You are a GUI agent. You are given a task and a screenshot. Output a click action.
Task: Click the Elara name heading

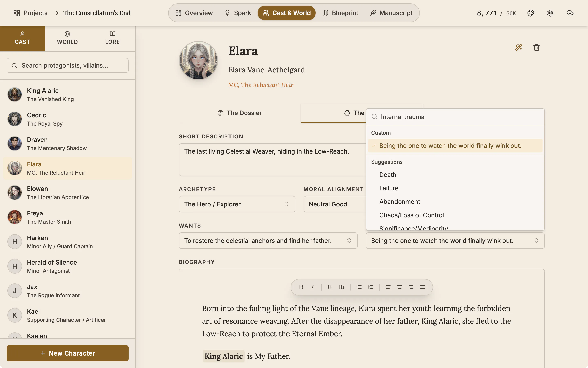point(243,51)
